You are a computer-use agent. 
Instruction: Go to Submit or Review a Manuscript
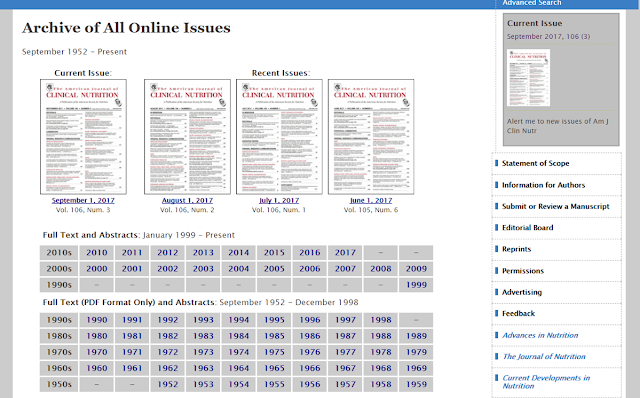click(556, 206)
